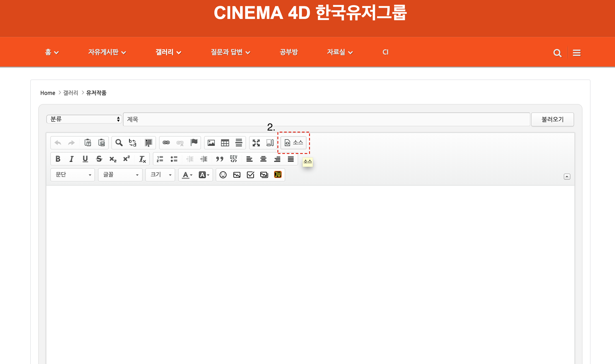Center align the text
Screen dimensions: 615x364
pyautogui.click(x=263, y=159)
